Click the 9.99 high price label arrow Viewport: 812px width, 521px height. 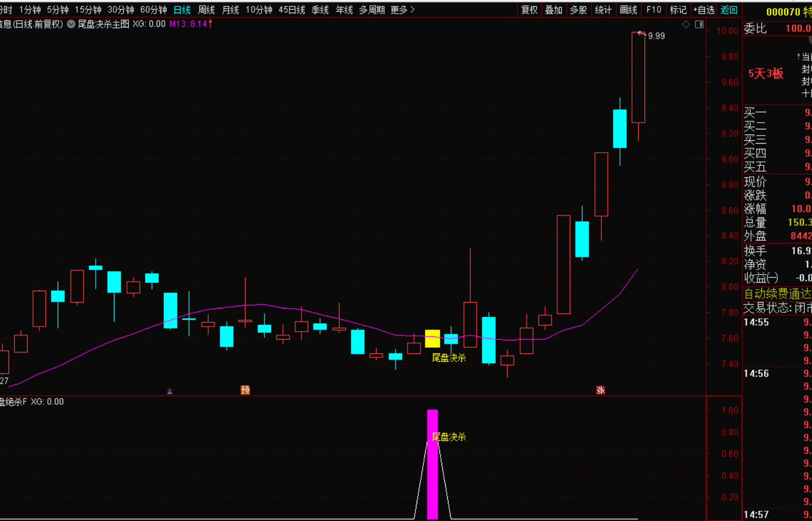pyautogui.click(x=642, y=34)
